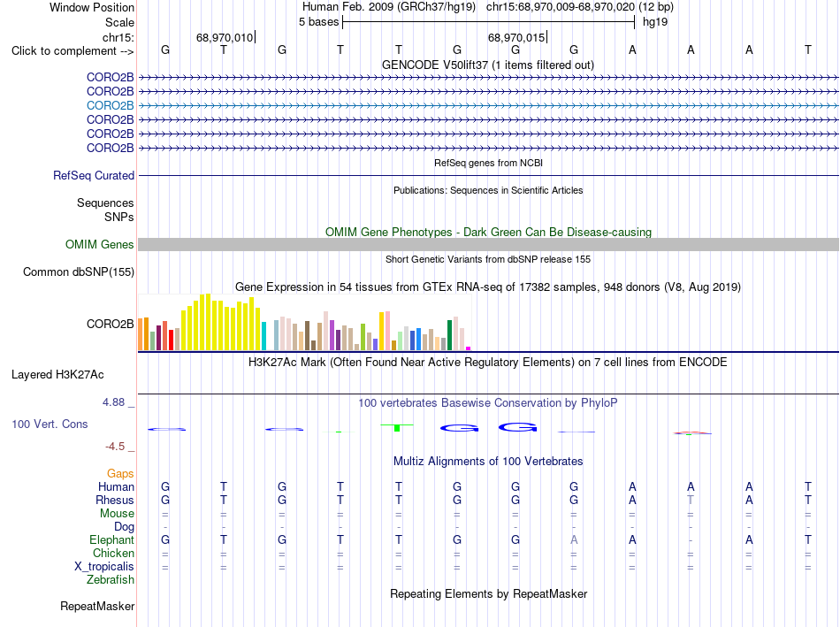This screenshot has height=627, width=840.
Task: Open 'Publications: Sequences in Scientific Articles' title
Action: [x=488, y=190]
